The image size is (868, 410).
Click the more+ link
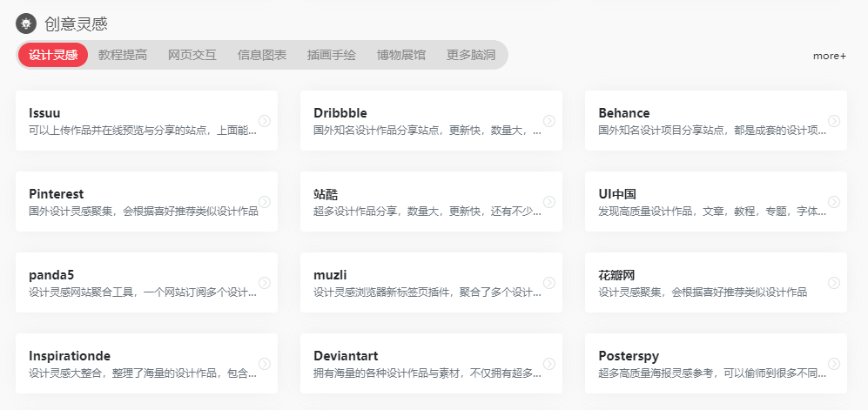coord(829,56)
